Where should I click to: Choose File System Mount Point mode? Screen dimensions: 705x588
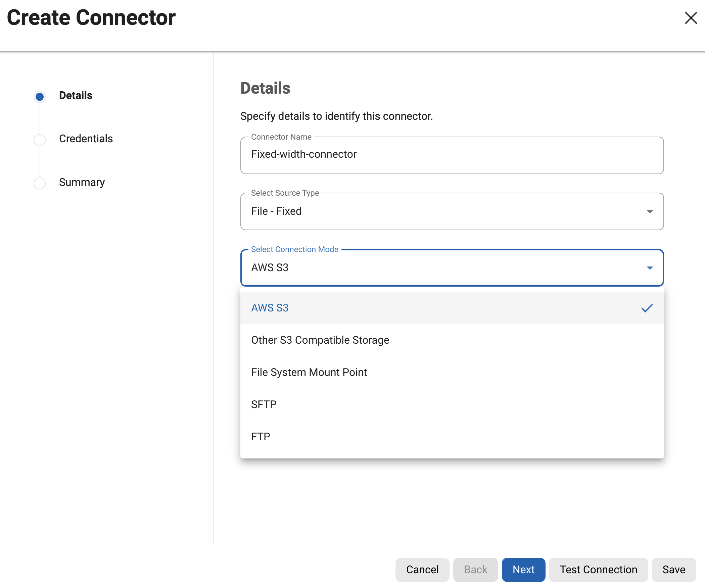[309, 372]
